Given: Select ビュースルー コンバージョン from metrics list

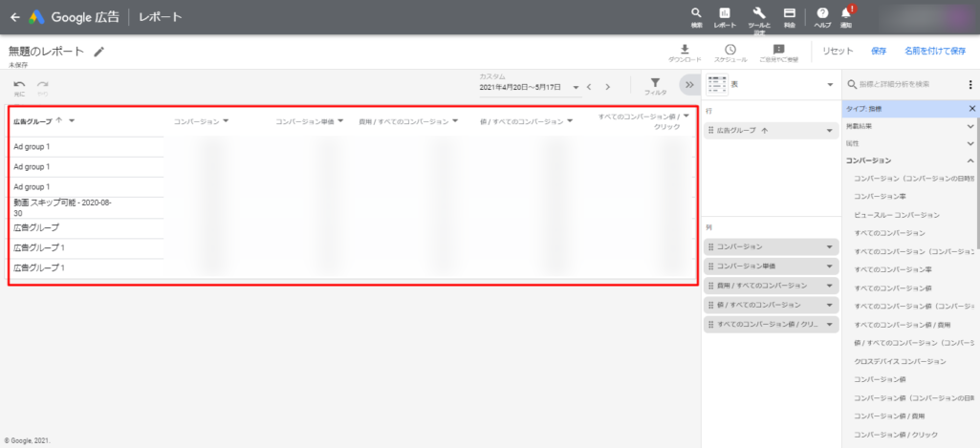Looking at the screenshot, I should point(896,215).
